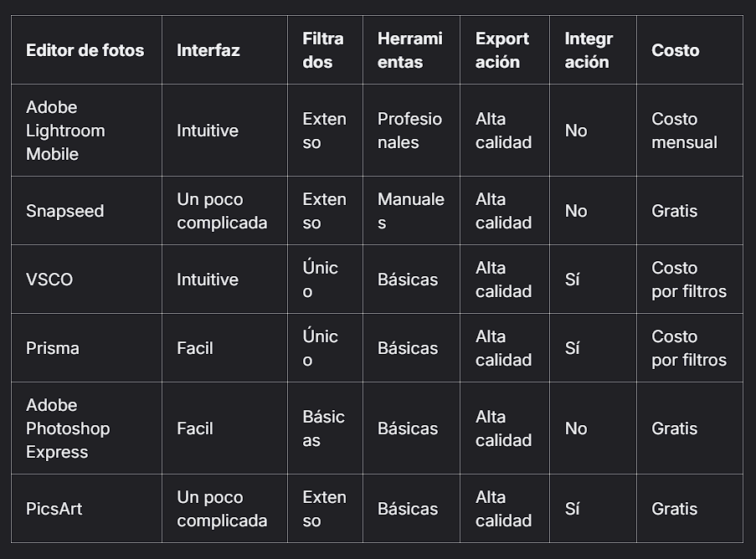Click the "PicsArt" row name
Image resolution: width=756 pixels, height=559 pixels.
54,509
